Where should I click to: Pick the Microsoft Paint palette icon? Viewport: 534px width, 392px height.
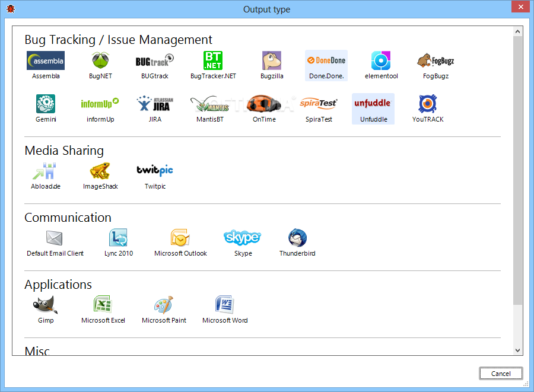[x=164, y=305]
